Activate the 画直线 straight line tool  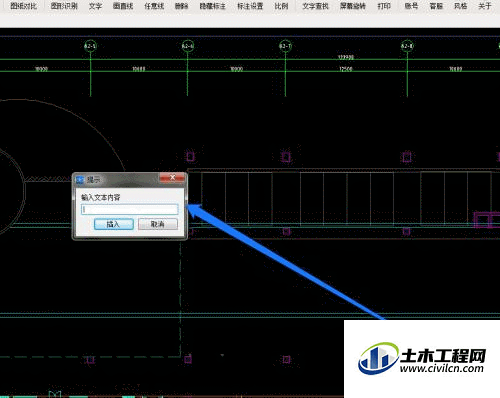pos(123,6)
